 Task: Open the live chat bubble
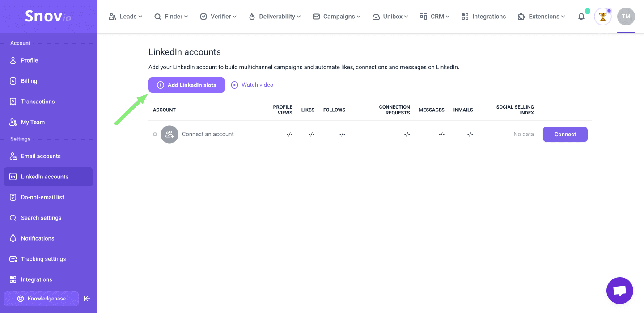tap(619, 291)
